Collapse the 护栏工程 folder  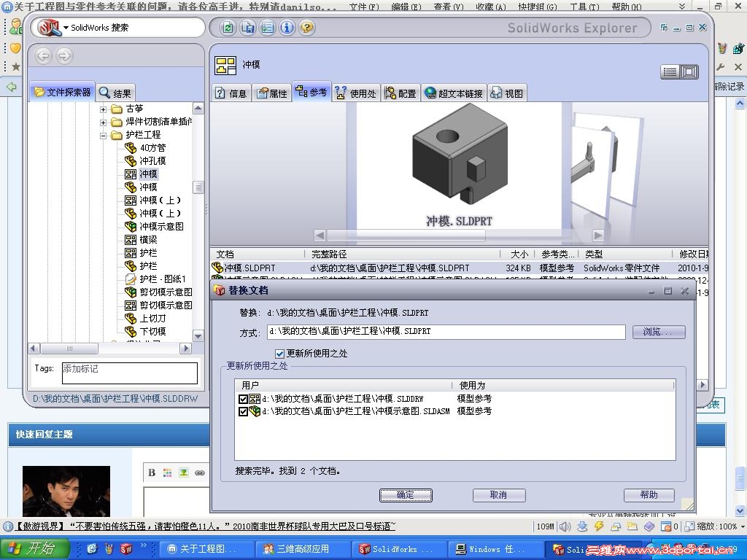[x=103, y=136]
